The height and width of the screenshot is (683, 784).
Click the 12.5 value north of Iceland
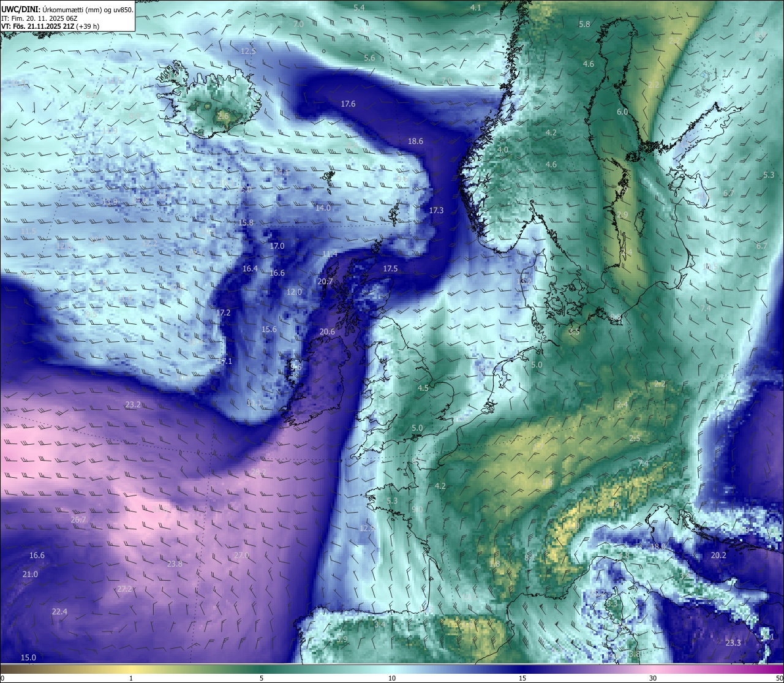(248, 51)
